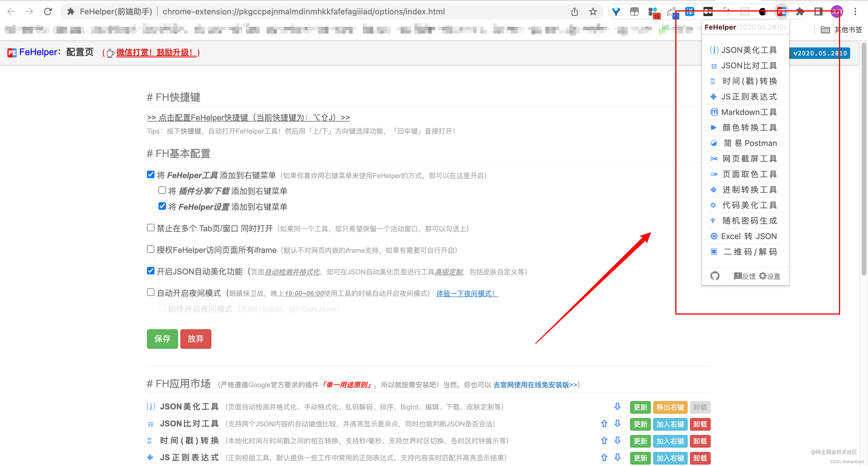Select JS正则表达式 in popup menu
The width and height of the screenshot is (868, 466).
click(x=743, y=96)
